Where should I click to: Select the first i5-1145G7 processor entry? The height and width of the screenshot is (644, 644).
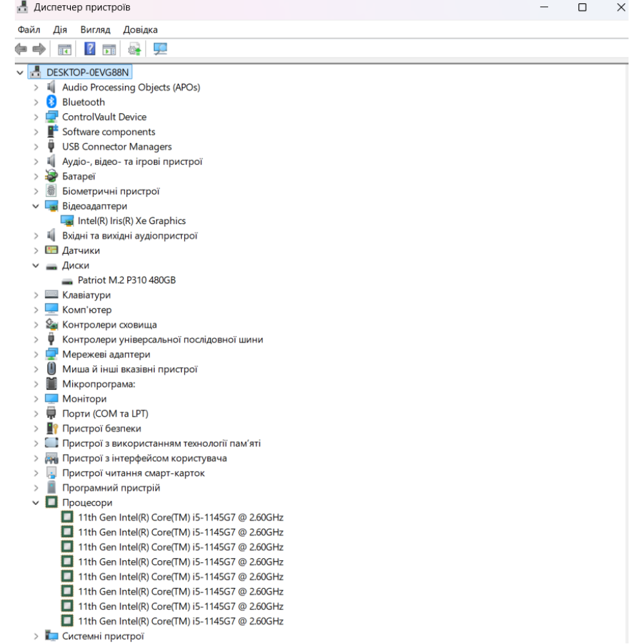pos(180,518)
